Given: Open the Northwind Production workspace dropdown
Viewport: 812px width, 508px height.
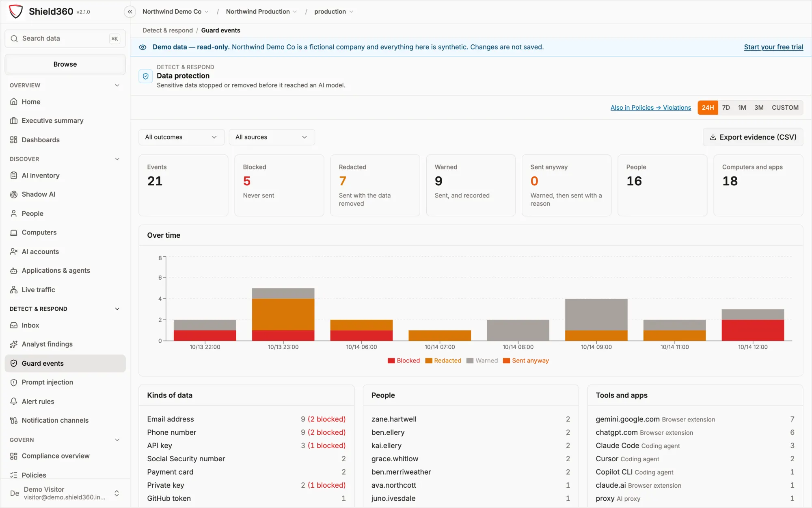Looking at the screenshot, I should tap(261, 12).
